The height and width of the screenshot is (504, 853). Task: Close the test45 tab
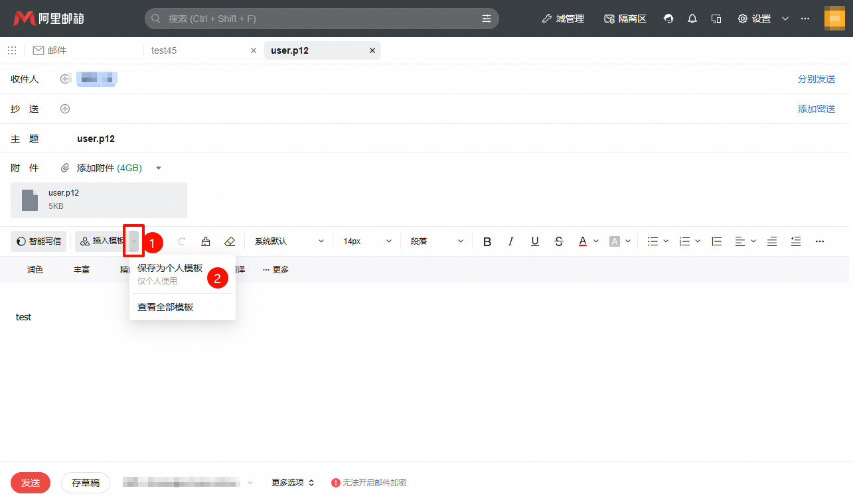coord(253,50)
